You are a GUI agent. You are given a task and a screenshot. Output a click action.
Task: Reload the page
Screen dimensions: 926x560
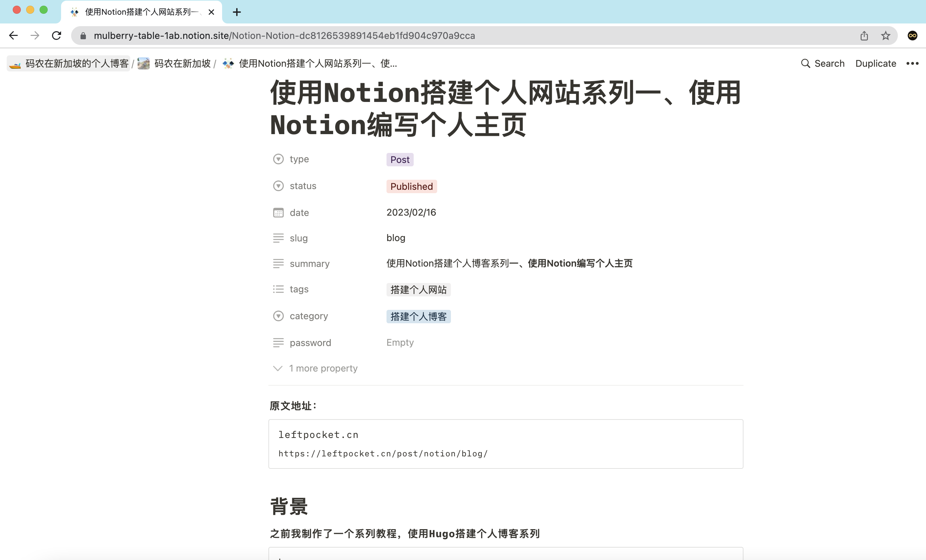coord(56,36)
